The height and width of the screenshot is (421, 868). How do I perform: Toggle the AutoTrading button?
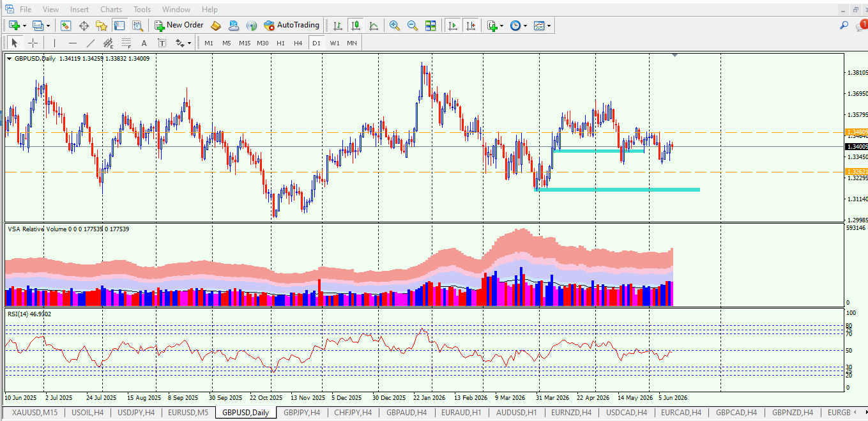tap(291, 26)
